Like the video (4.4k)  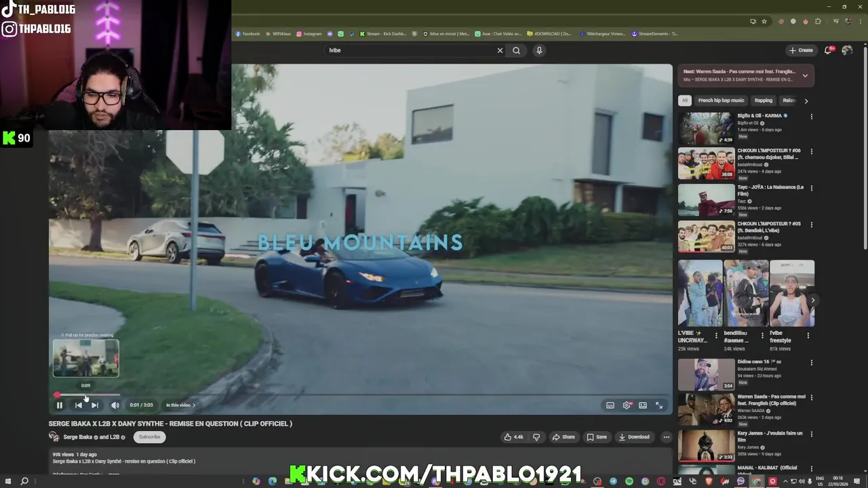pyautogui.click(x=514, y=437)
